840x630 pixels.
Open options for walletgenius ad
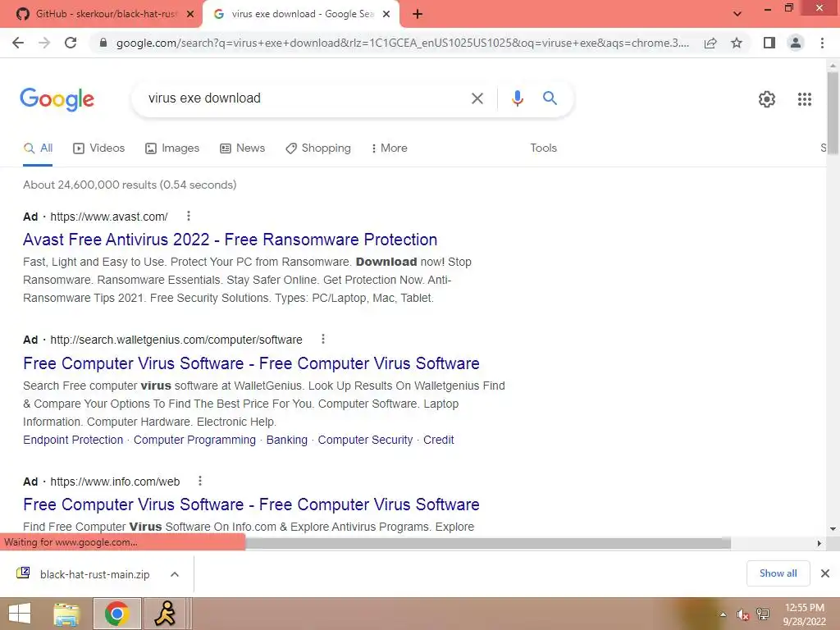pyautogui.click(x=322, y=339)
